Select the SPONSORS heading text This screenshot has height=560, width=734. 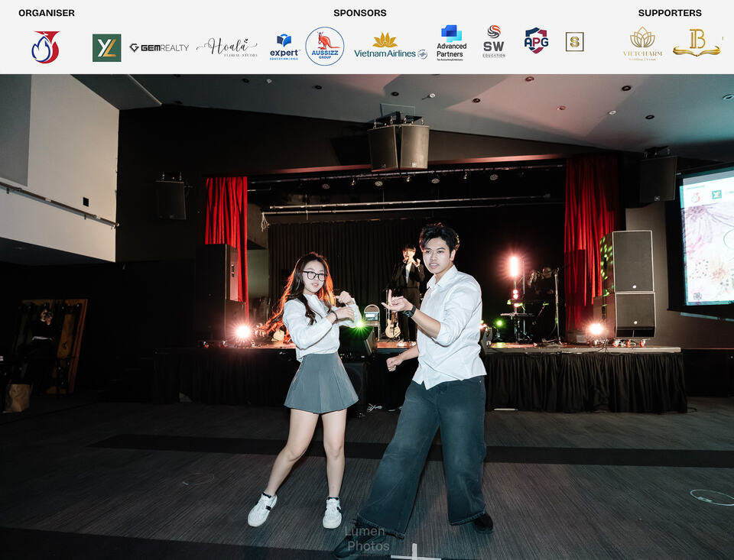(360, 13)
